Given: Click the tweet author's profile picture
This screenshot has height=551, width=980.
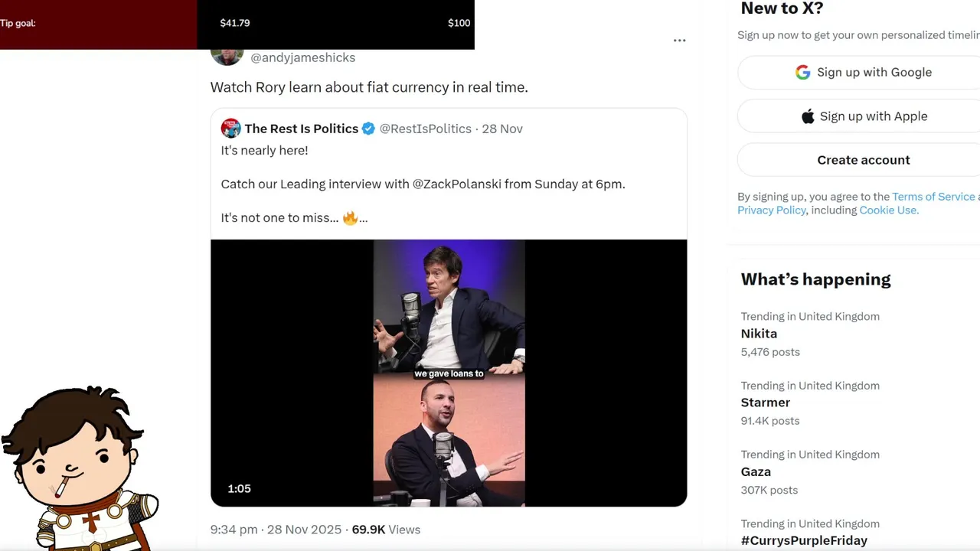Looking at the screenshot, I should pyautogui.click(x=227, y=57).
